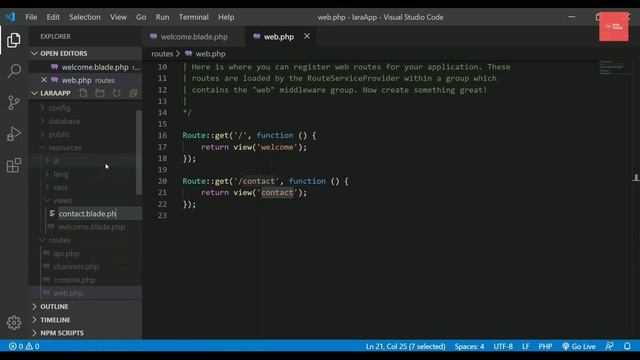Collapse the Open Editors section
Viewport: 640px width, 360px height.
pos(85,53)
